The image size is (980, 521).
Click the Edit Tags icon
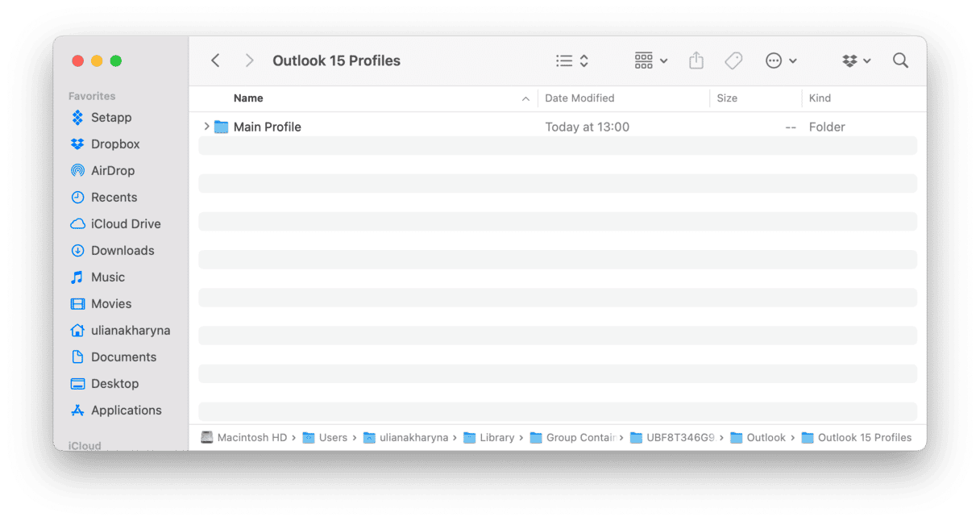point(733,60)
